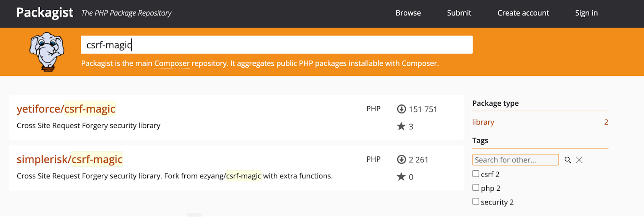Clear tag search with the X icon
The image size is (644, 217).
pyautogui.click(x=579, y=160)
